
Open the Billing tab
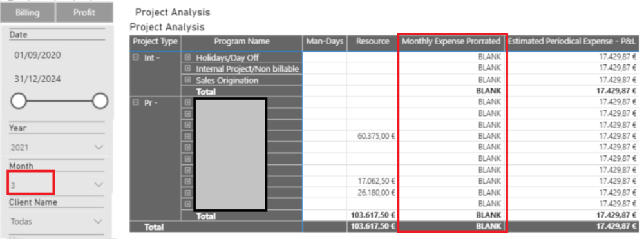(28, 13)
